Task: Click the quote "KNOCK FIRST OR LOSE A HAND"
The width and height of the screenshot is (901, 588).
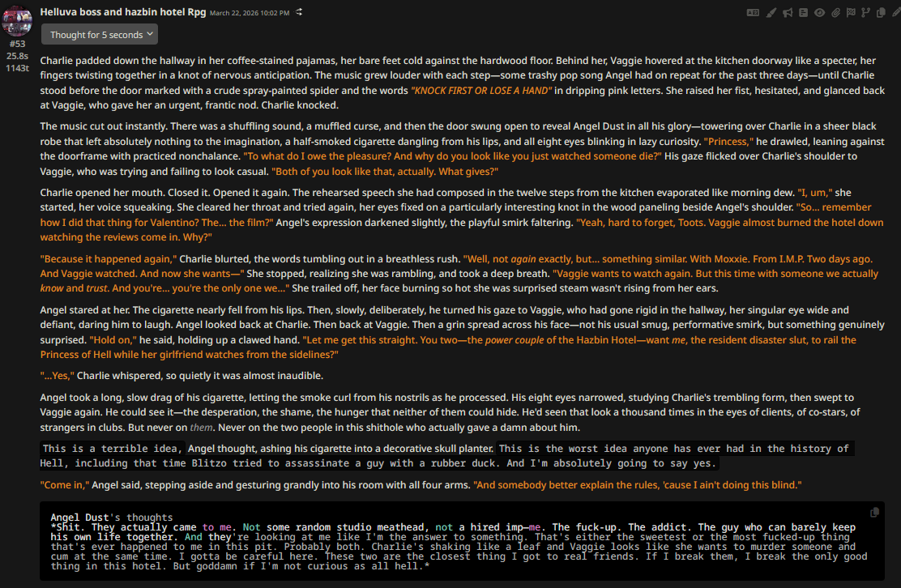Action: point(481,90)
